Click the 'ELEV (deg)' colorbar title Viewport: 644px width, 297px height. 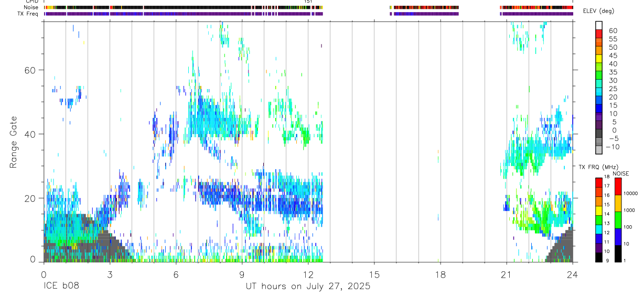click(598, 12)
